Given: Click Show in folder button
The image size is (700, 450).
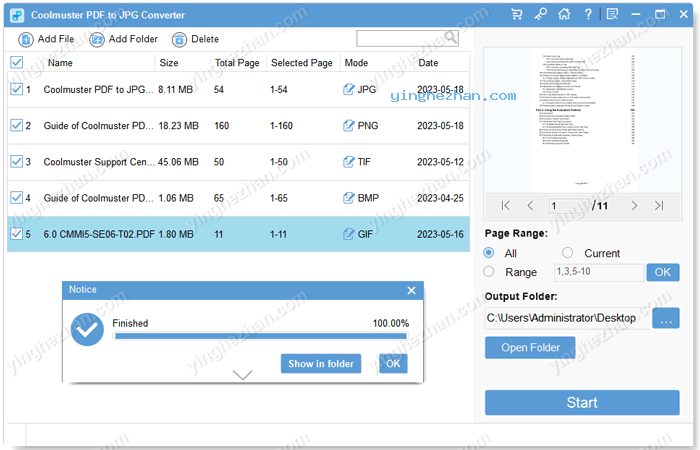Looking at the screenshot, I should (320, 363).
